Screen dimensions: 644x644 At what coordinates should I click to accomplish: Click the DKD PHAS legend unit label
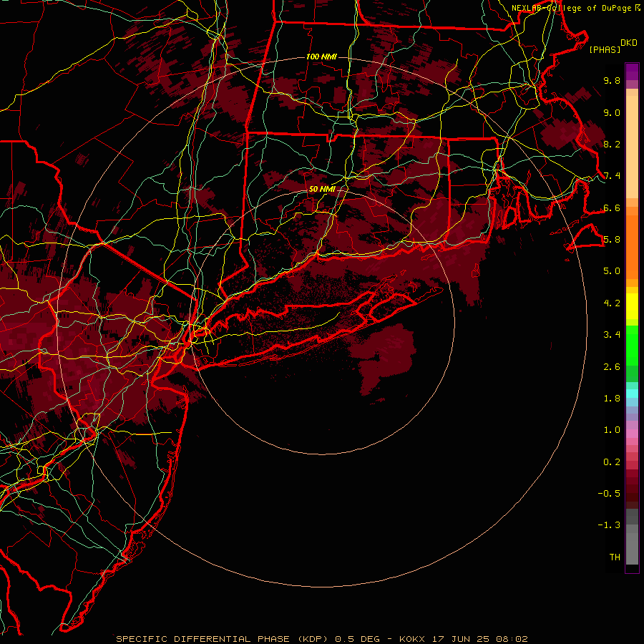[x=613, y=46]
